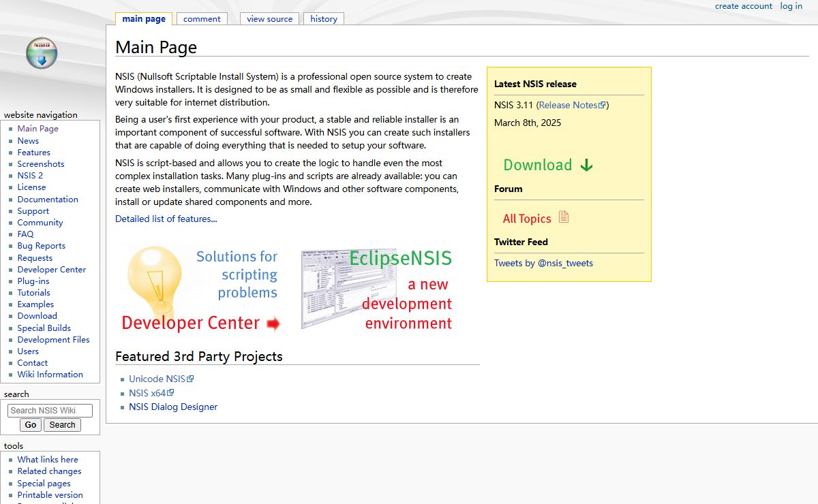The height and width of the screenshot is (504, 818).
Task: Switch to the main page tab
Action: pos(144,19)
